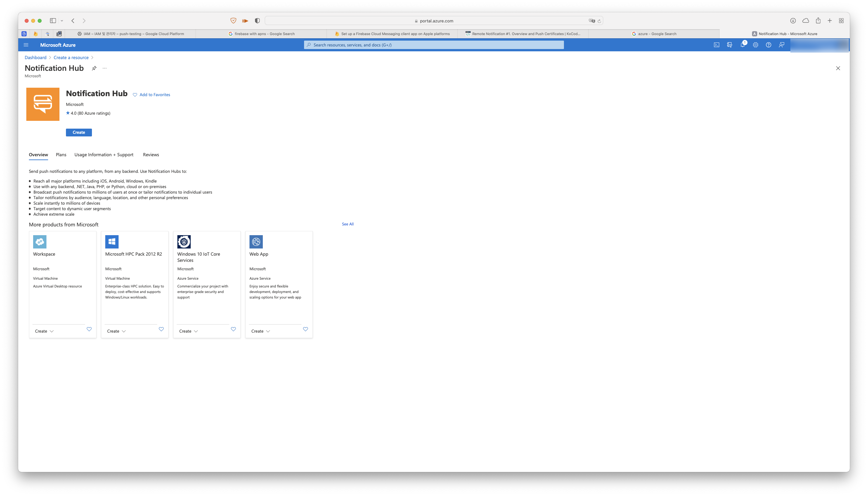
Task: Open the notifications bell icon
Action: click(743, 45)
